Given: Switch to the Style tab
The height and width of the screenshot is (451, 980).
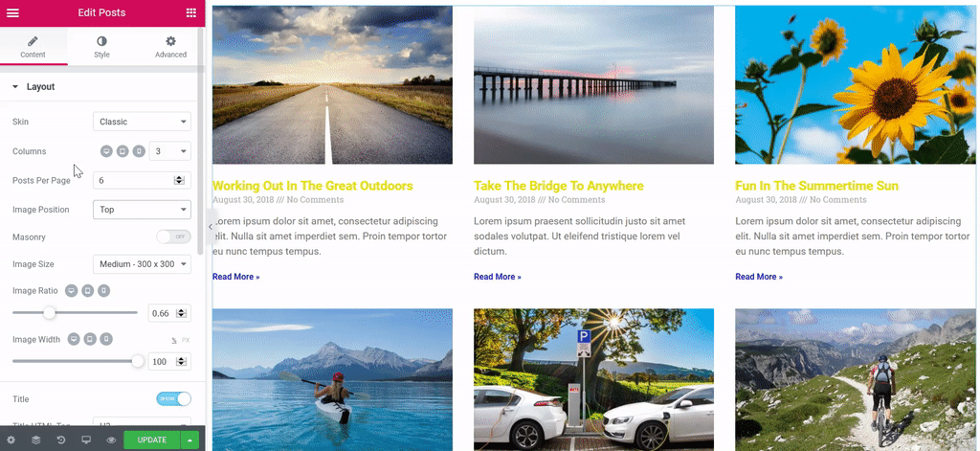Looking at the screenshot, I should click(x=101, y=47).
